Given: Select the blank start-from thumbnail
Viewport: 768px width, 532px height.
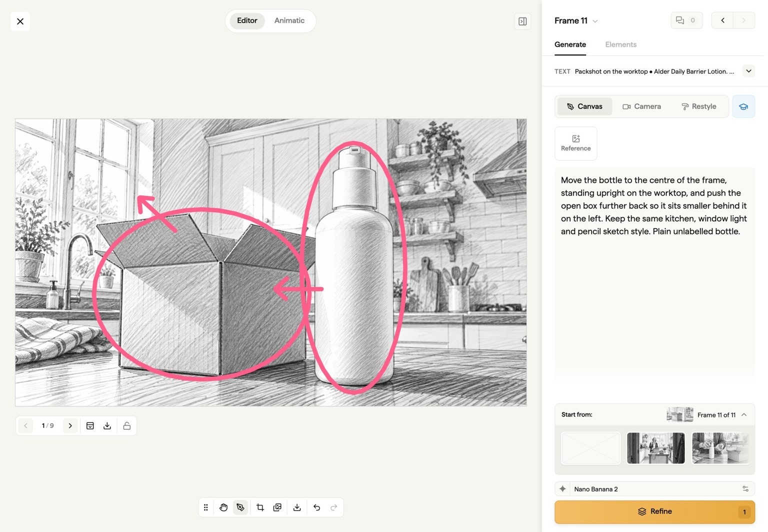Looking at the screenshot, I should point(590,448).
